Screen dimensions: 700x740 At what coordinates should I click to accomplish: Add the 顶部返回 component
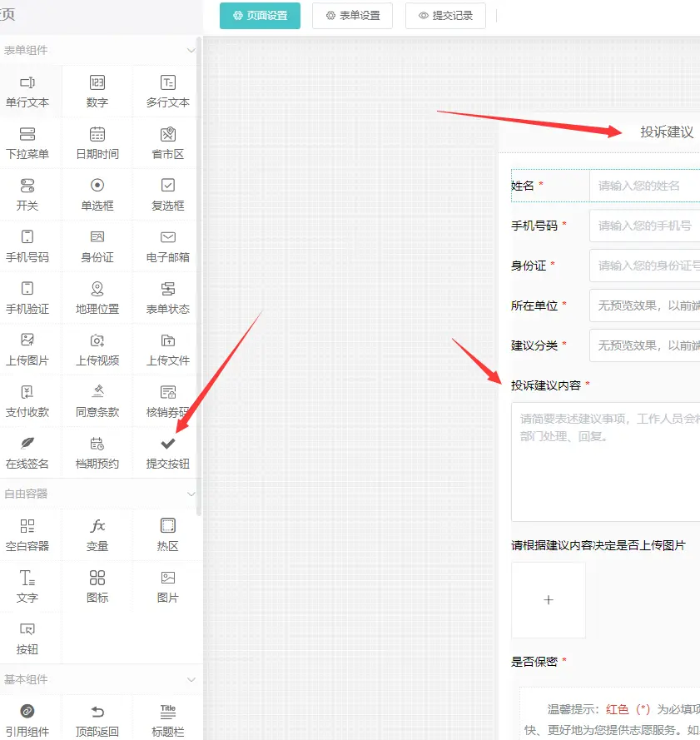point(99,717)
